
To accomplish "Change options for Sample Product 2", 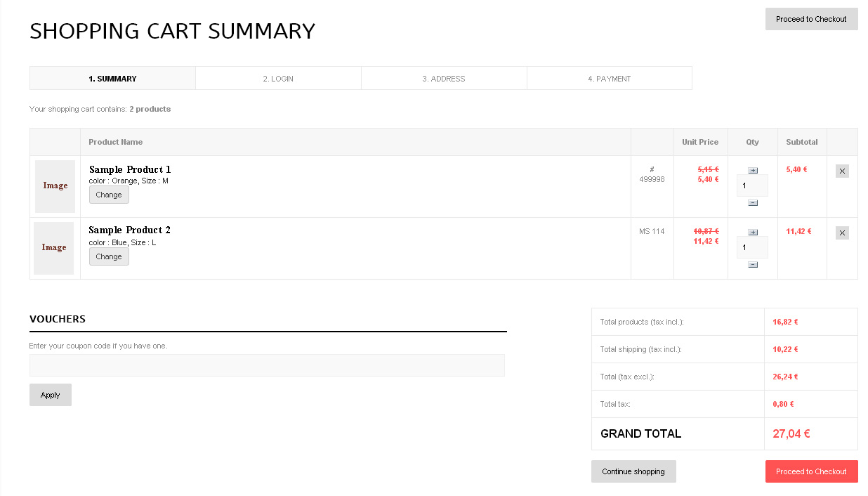I will point(109,256).
